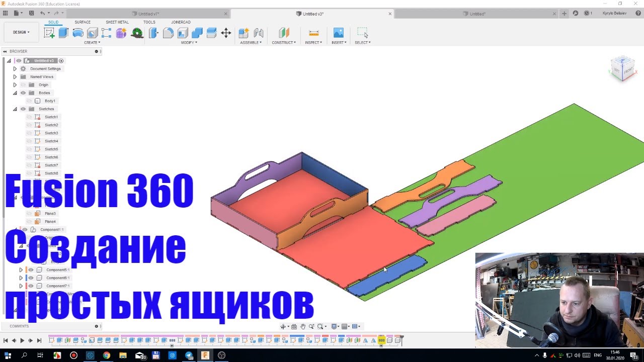The image size is (644, 362).
Task: Save the document with the floppy icon
Action: pyautogui.click(x=32, y=14)
